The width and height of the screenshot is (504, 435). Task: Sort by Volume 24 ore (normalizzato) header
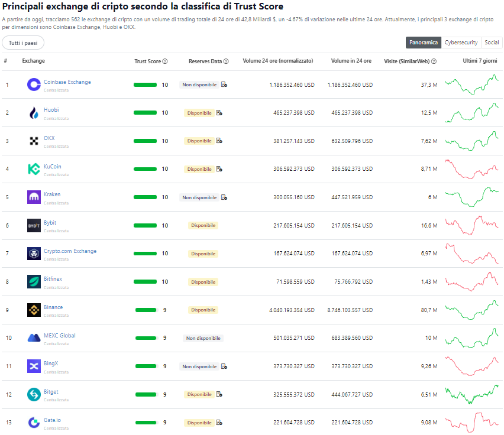277,61
